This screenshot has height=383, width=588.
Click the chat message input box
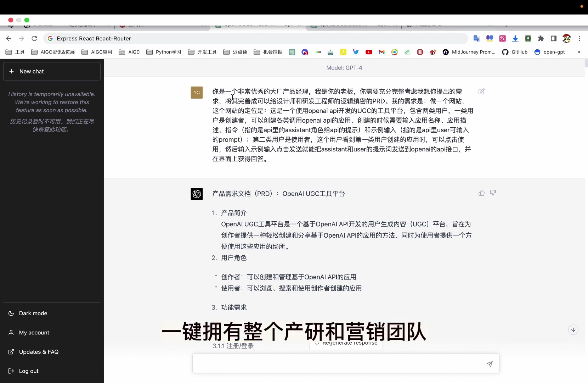coord(346,363)
